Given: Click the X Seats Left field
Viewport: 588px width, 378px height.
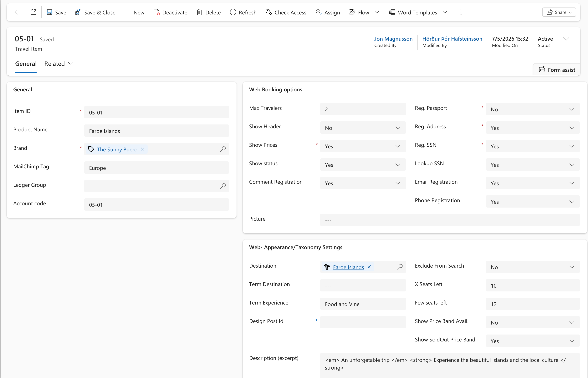Looking at the screenshot, I should [x=533, y=285].
